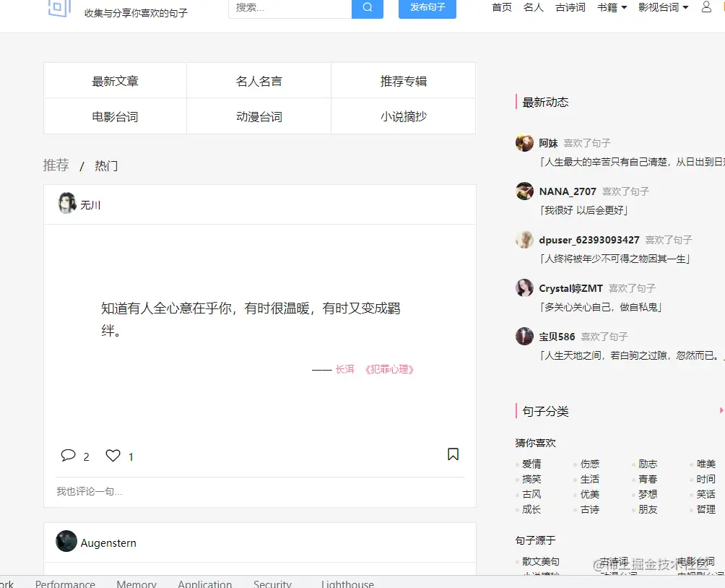The width and height of the screenshot is (725, 588).
Task: Open the DevTools Performance tab
Action: pyautogui.click(x=65, y=584)
